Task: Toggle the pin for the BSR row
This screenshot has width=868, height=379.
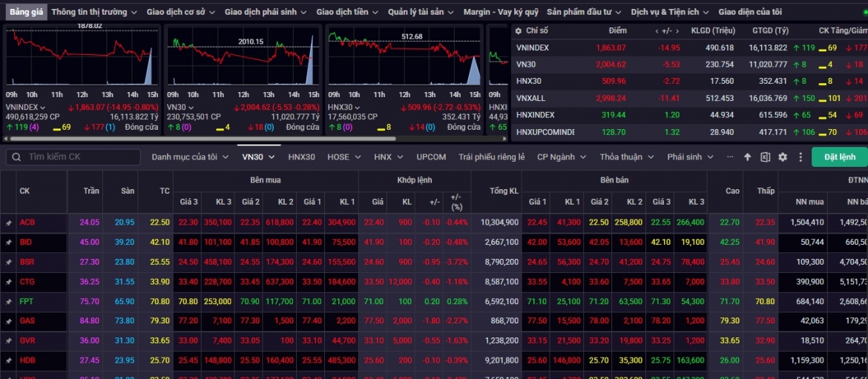Action: [8, 263]
